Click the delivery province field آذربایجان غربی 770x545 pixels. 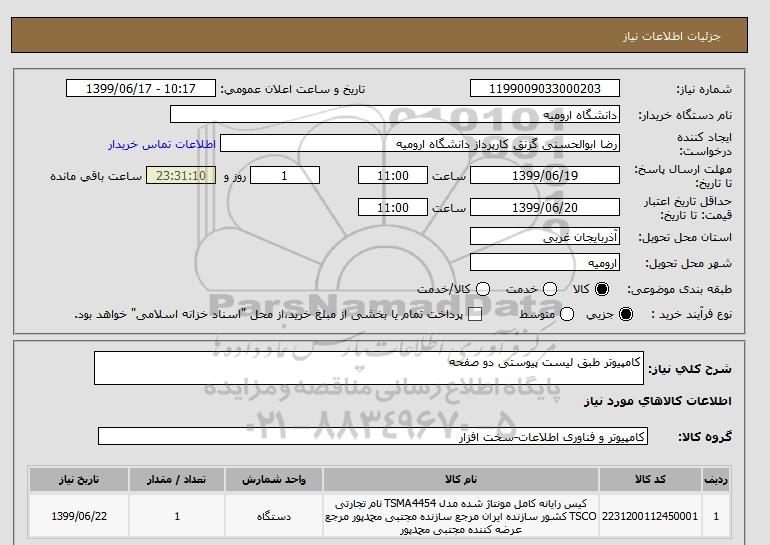click(545, 237)
